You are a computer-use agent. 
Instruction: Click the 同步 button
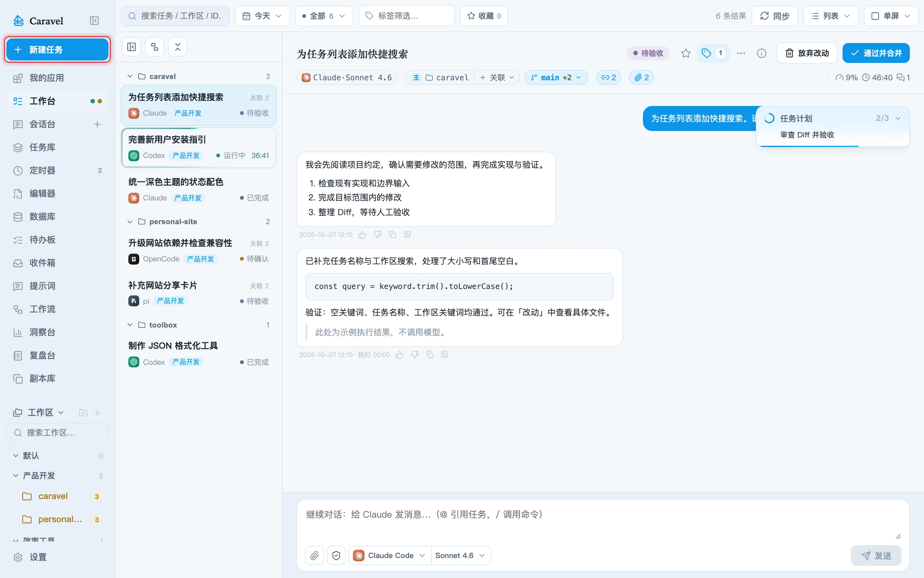pyautogui.click(x=774, y=16)
